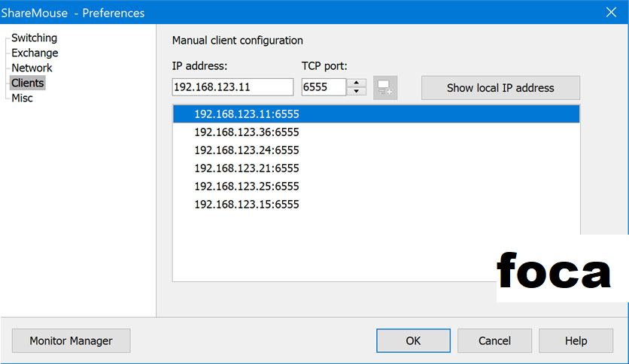The image size is (629, 364).
Task: Open the Switching preferences page
Action: point(34,38)
